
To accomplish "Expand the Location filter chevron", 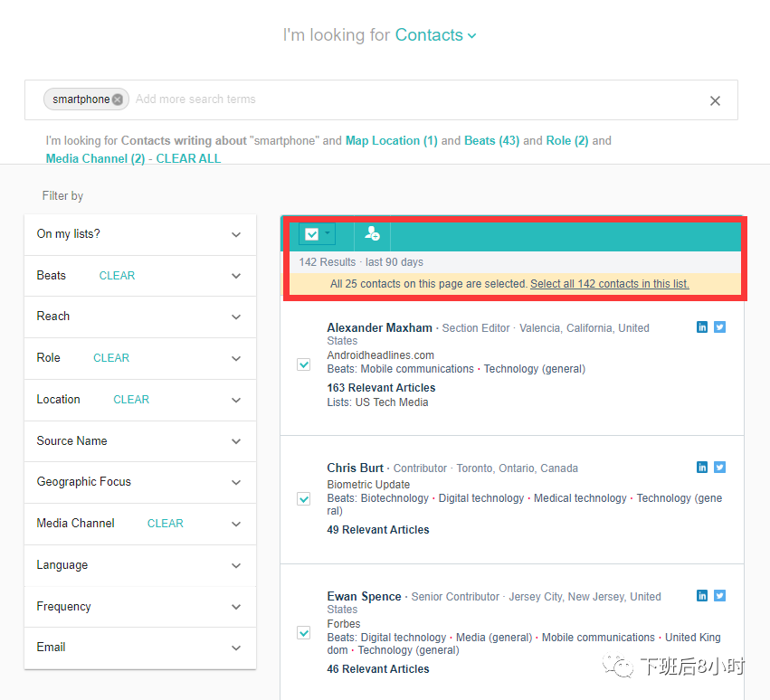I will (236, 400).
